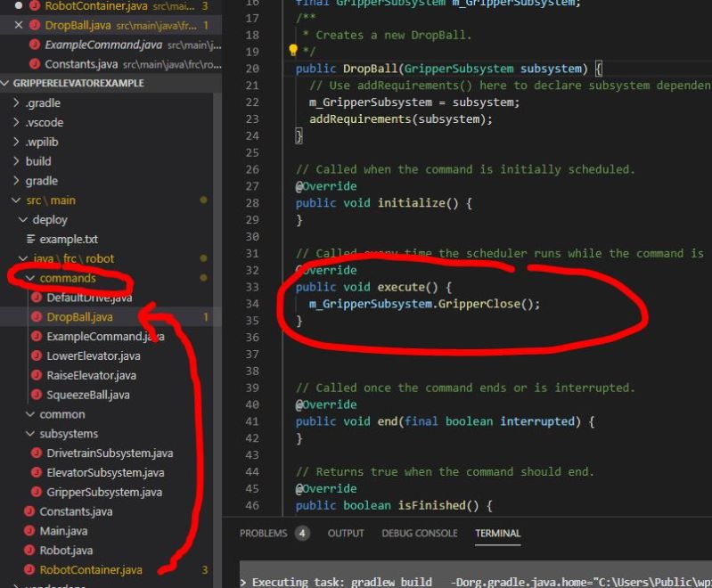Click the GripperClose() call on line 34

(488, 304)
